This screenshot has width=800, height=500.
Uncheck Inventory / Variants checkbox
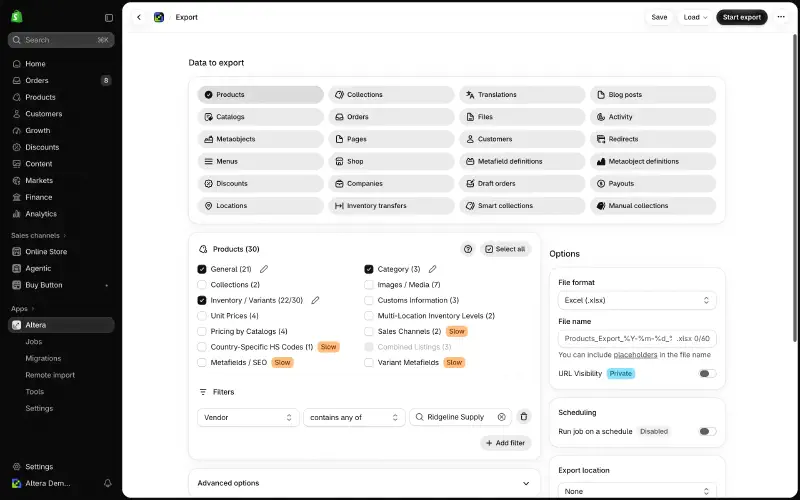coord(202,300)
